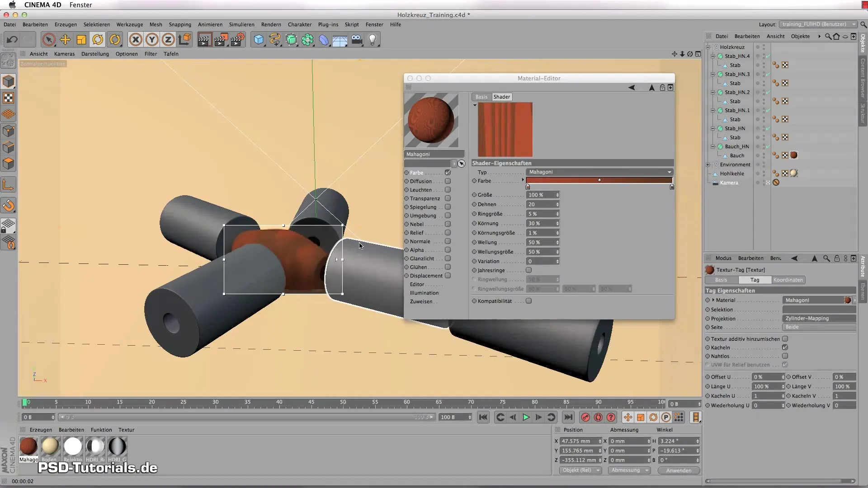Select the Rotate tool
868x488 pixels.
(98, 40)
